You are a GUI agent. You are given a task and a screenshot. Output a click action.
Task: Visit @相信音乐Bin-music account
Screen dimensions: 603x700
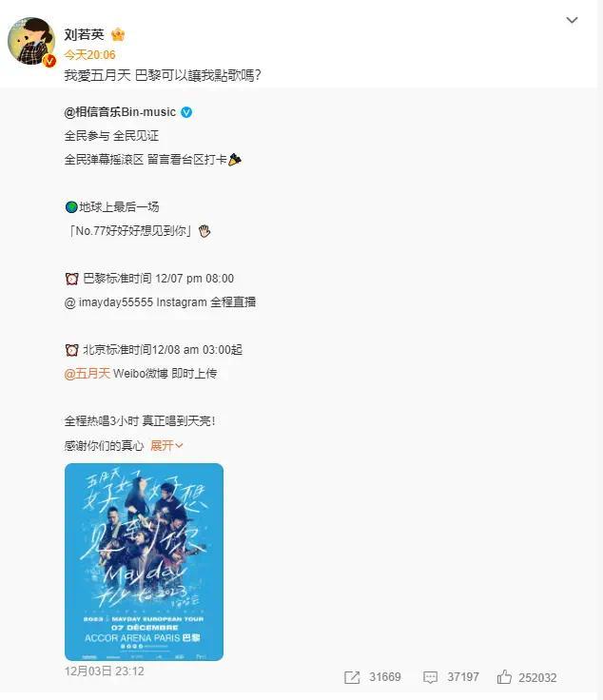tap(120, 112)
